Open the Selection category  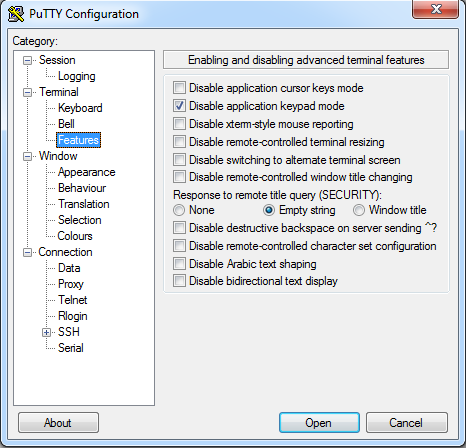80,220
